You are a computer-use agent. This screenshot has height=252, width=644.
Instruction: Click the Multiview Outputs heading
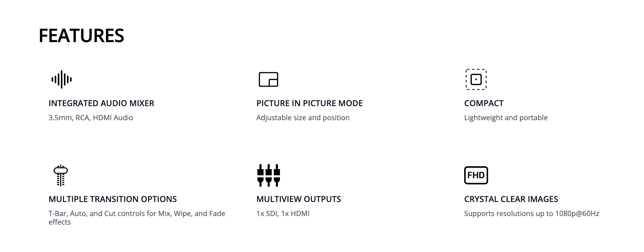298,199
